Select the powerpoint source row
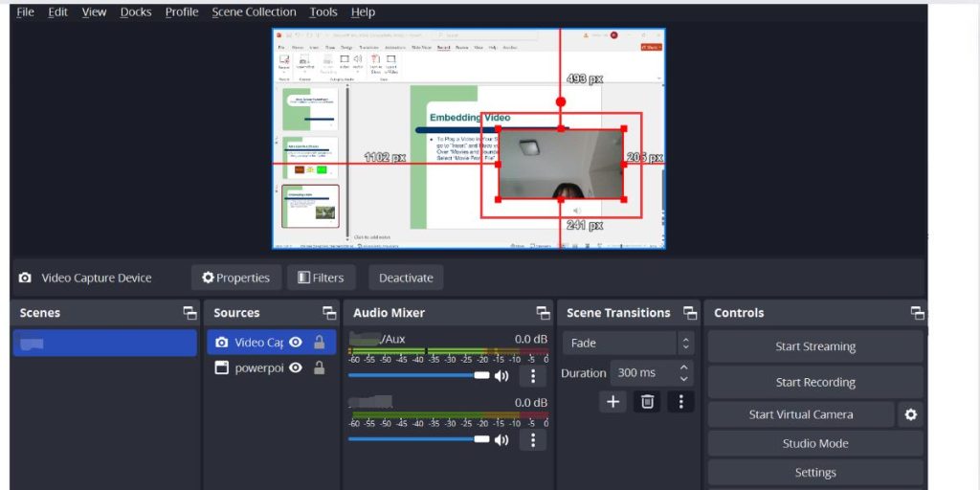The width and height of the screenshot is (980, 490). 271,368
